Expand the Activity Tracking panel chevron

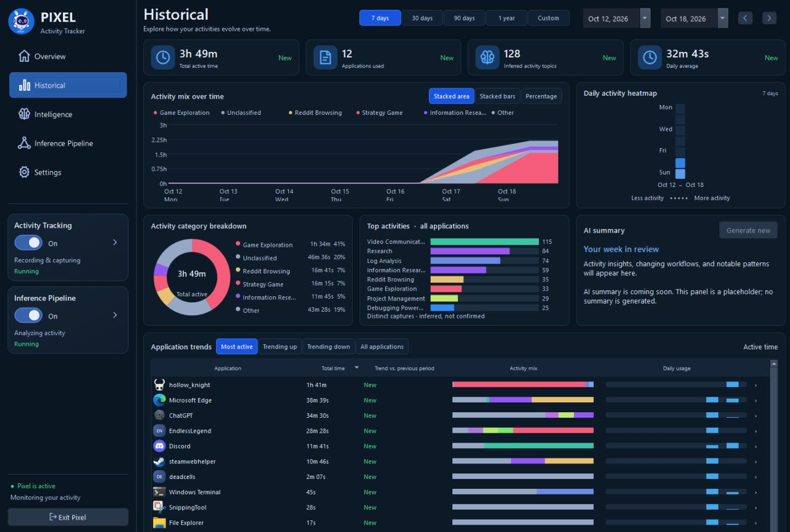115,243
